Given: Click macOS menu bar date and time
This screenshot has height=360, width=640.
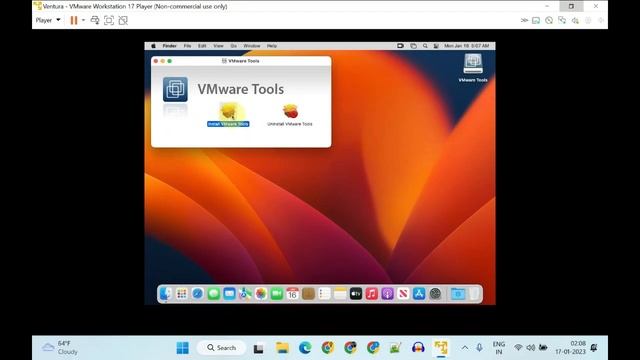Looking at the screenshot, I should (467, 46).
